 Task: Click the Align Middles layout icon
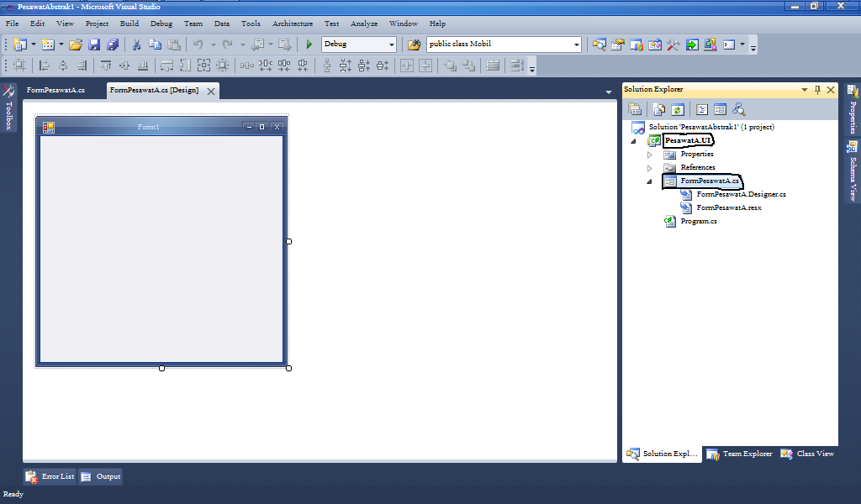click(x=124, y=66)
